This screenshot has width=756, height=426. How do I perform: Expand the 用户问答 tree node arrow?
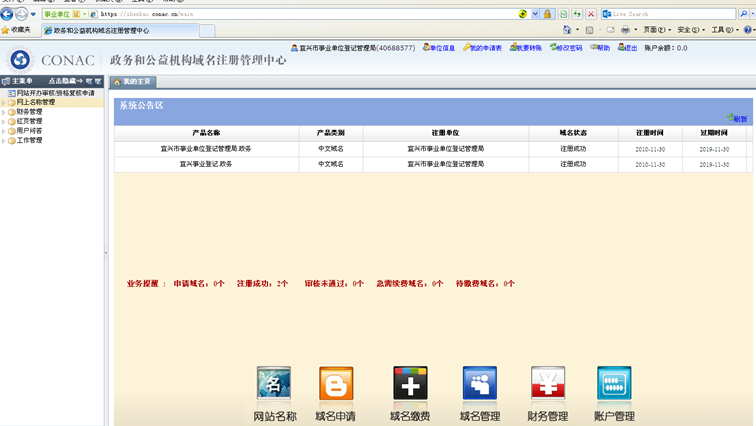3,131
